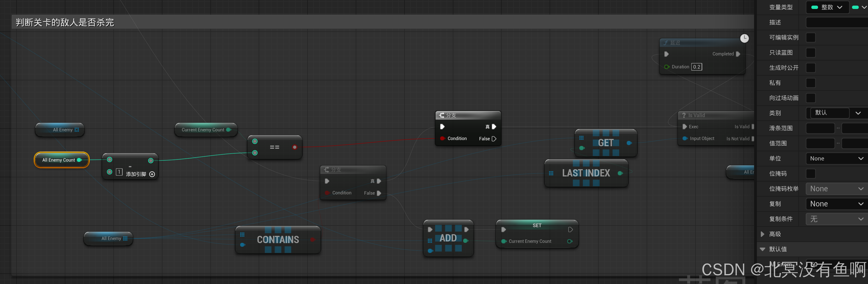Select the upper 分支 branch node header

468,115
